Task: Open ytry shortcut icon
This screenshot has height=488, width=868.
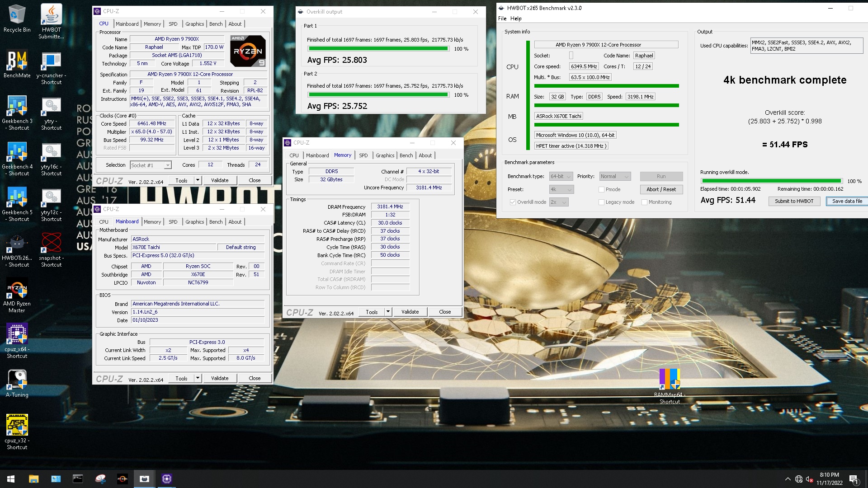Action: tap(51, 113)
